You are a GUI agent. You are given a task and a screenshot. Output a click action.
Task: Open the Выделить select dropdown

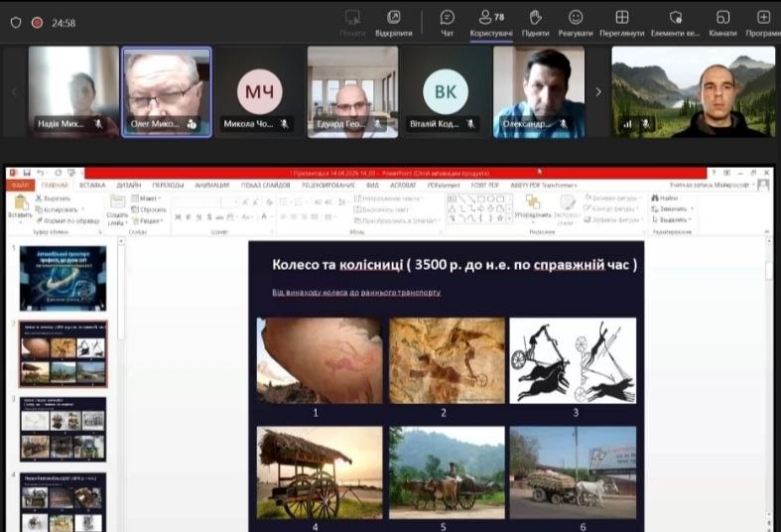point(672,220)
